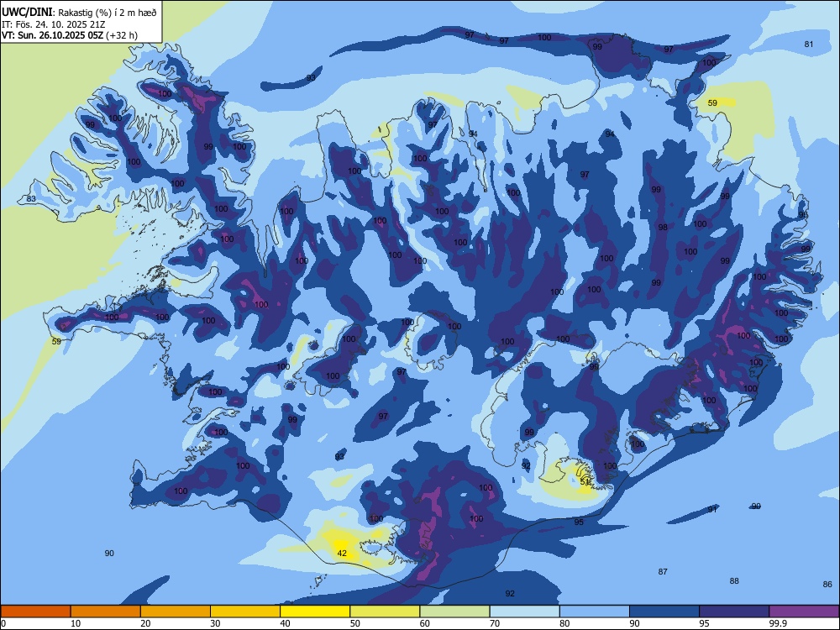This screenshot has height=630, width=840.
Task: Click the value 90 over southwest ocean
Action: (x=109, y=553)
